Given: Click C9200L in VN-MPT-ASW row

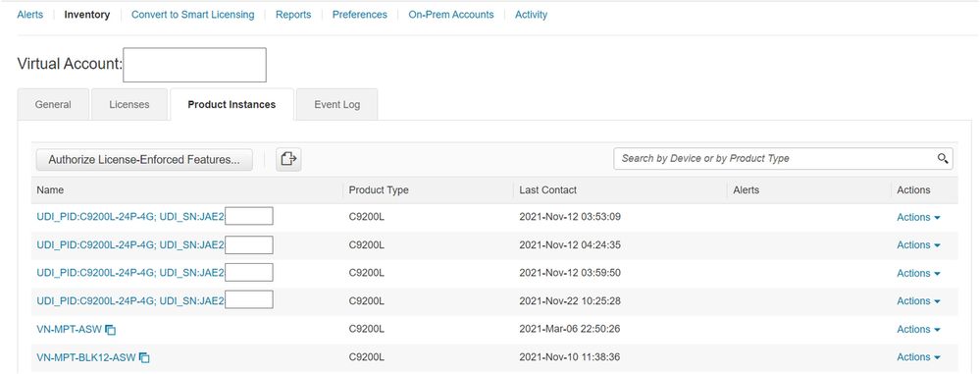Looking at the screenshot, I should pos(366,329).
